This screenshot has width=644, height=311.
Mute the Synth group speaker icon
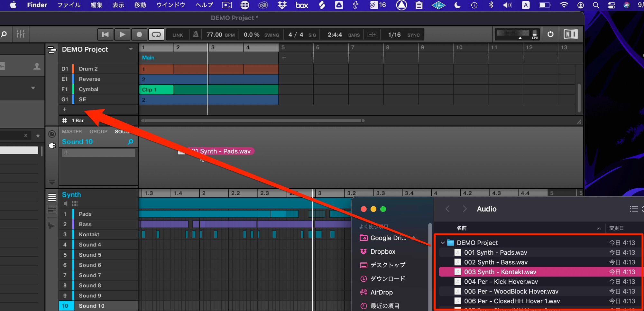[x=65, y=203]
